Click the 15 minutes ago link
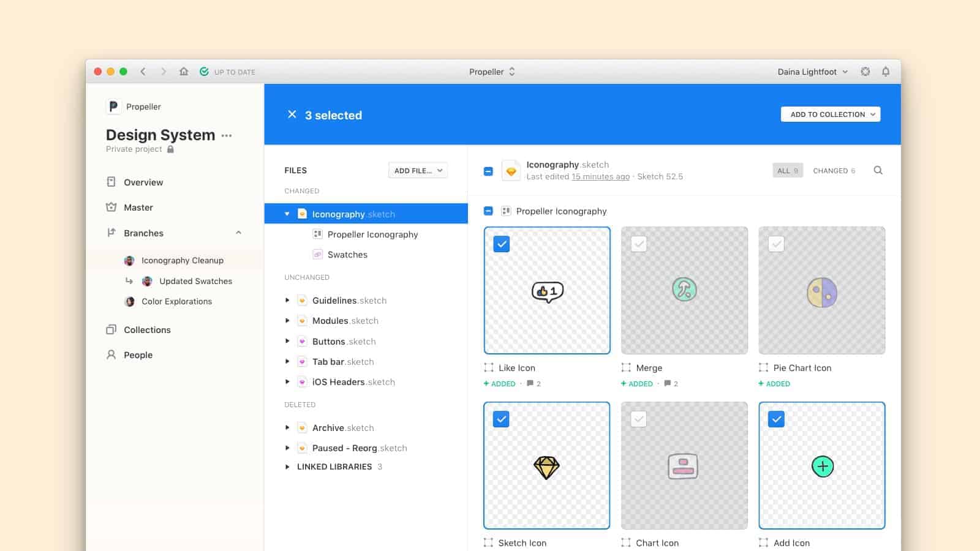 (x=600, y=176)
